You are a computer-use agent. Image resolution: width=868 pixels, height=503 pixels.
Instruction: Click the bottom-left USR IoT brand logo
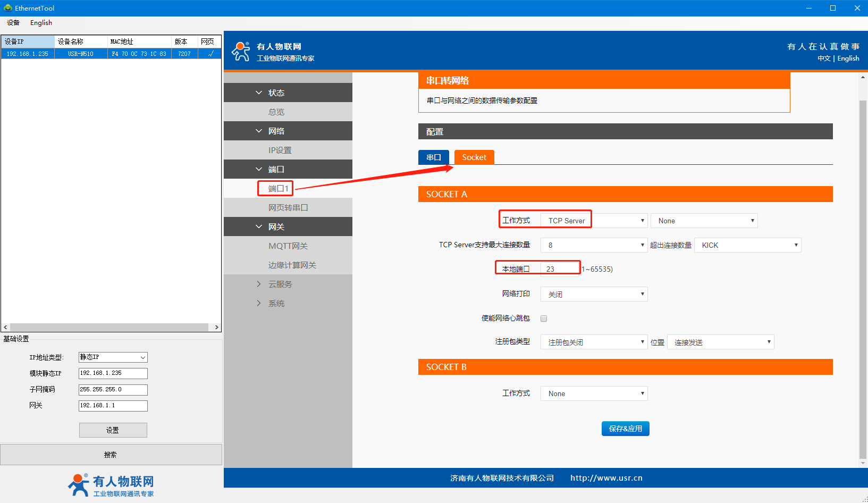point(111,485)
